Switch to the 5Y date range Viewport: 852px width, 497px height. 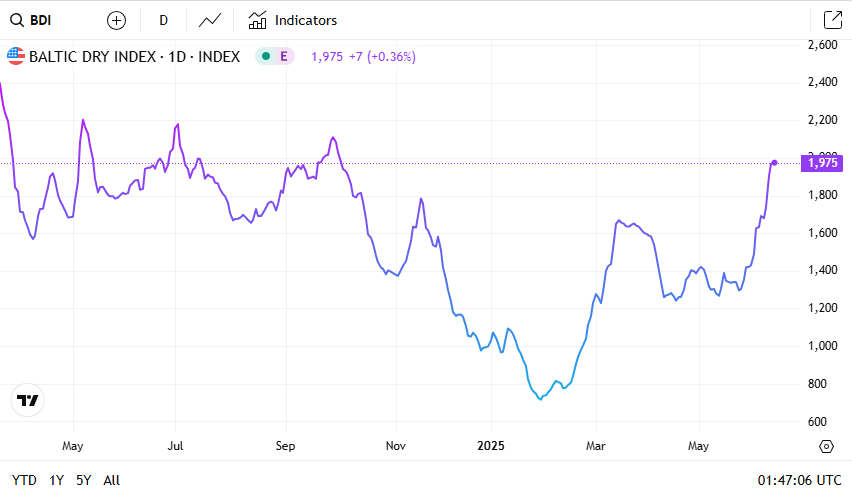click(84, 480)
